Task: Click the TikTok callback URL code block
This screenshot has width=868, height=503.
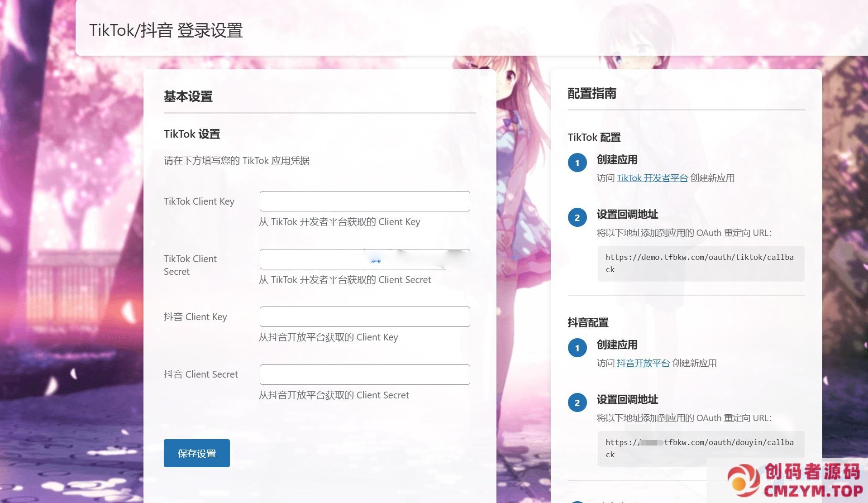Action: [700, 263]
